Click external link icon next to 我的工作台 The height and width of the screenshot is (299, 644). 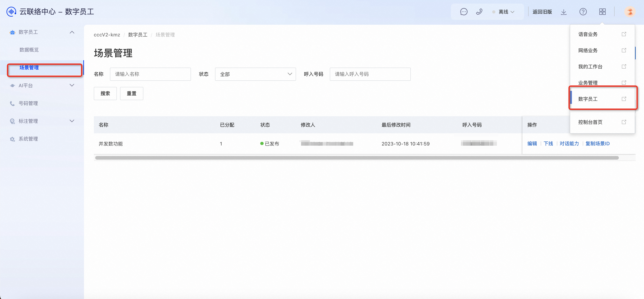(624, 66)
